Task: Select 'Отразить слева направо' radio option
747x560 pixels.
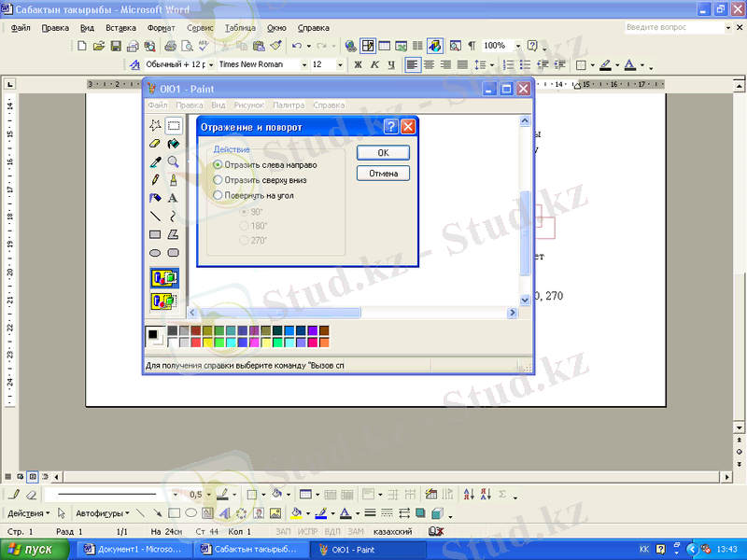Action: tap(218, 164)
